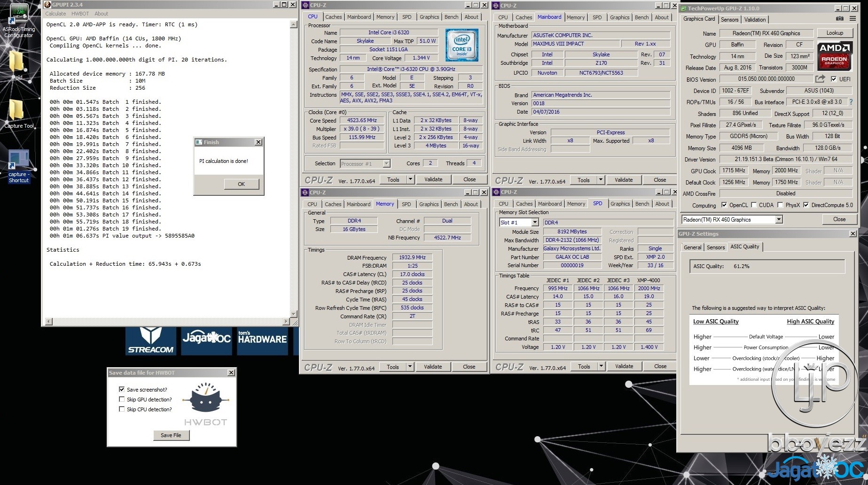Image resolution: width=868 pixels, height=485 pixels.
Task: Click the GPUPI horizontal scrollbar left arrow
Action: pyautogui.click(x=48, y=322)
